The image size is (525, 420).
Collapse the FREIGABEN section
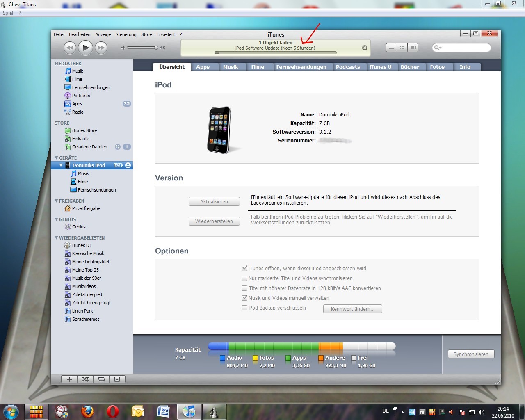[57, 201]
